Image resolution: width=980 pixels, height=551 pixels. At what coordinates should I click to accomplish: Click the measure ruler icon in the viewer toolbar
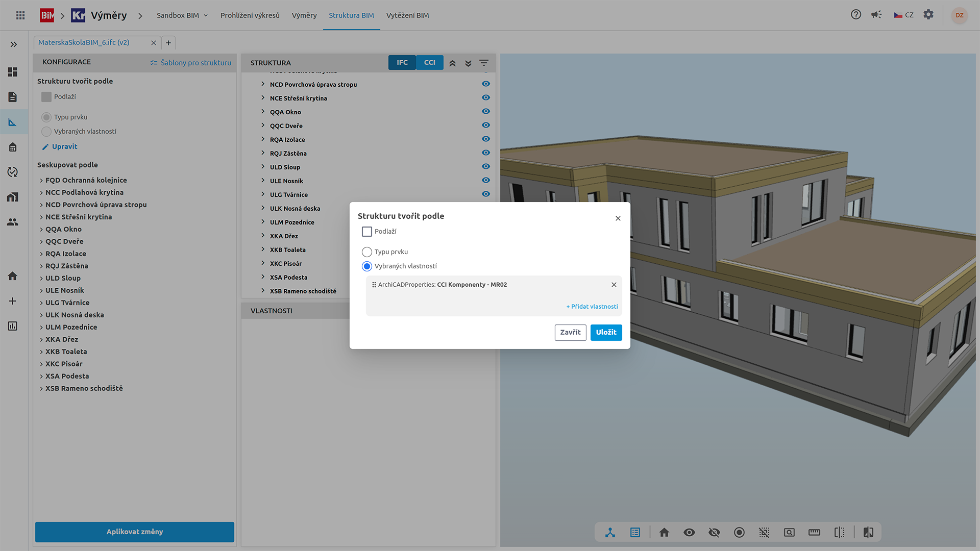click(814, 533)
